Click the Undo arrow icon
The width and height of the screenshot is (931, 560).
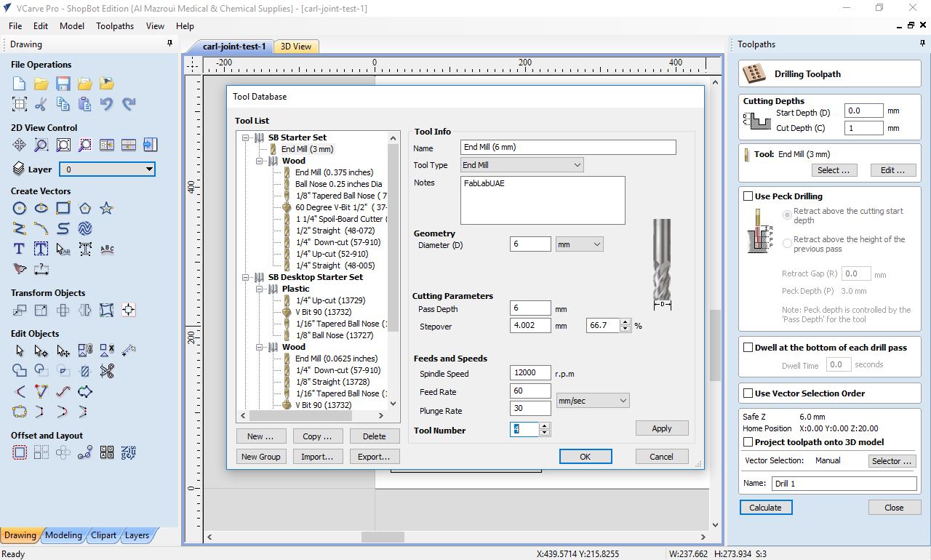pos(107,104)
